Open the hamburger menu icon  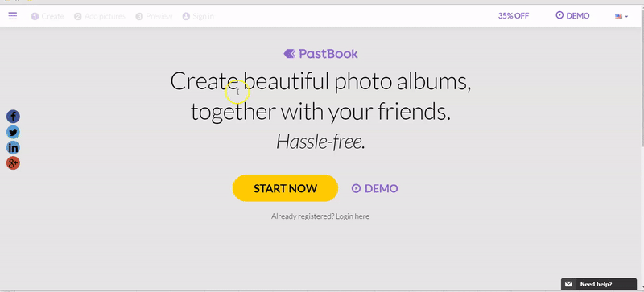pos(13,16)
